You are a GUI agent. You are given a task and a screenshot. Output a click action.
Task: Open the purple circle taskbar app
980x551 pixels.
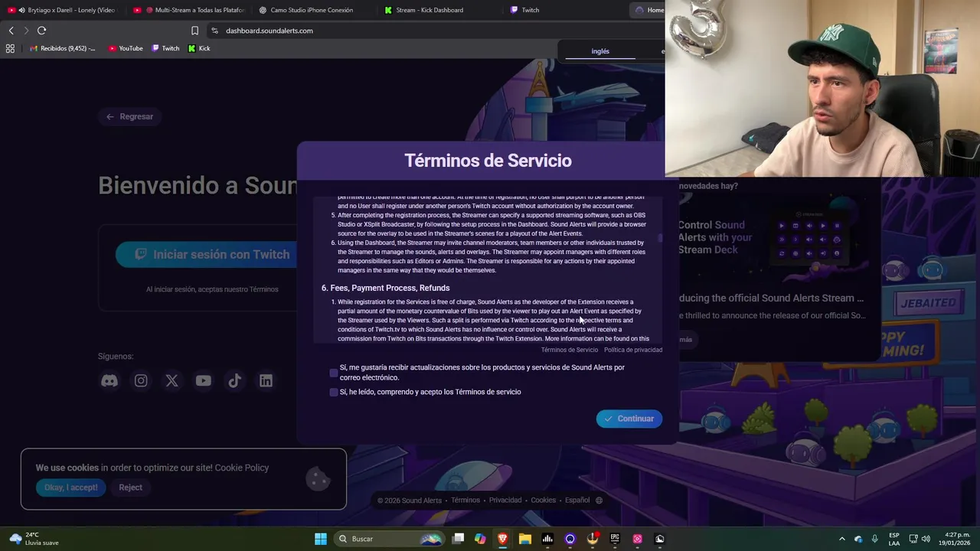click(570, 539)
